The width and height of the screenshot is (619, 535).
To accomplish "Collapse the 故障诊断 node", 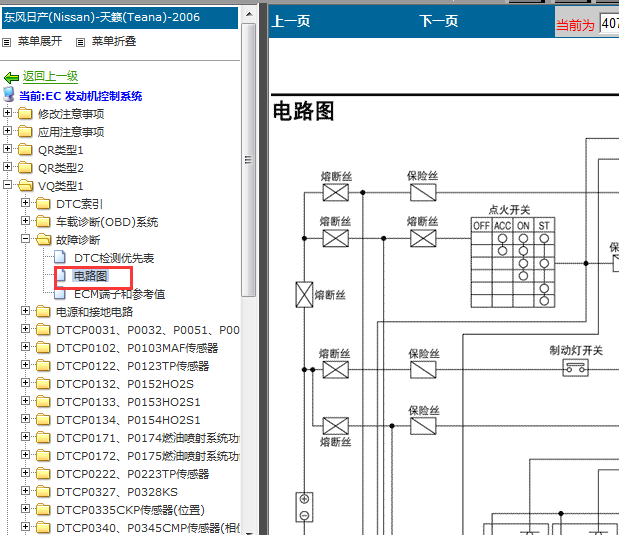I will 25,239.
